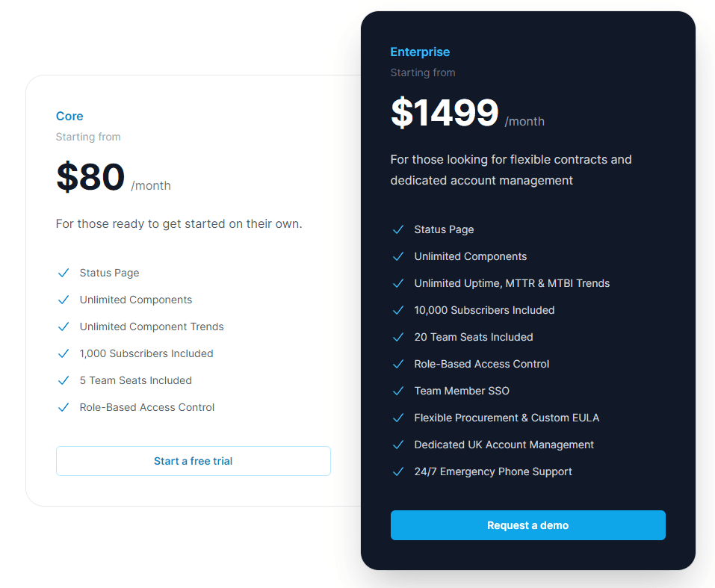
Task: Click the Start a free trial button
Action: click(x=194, y=461)
